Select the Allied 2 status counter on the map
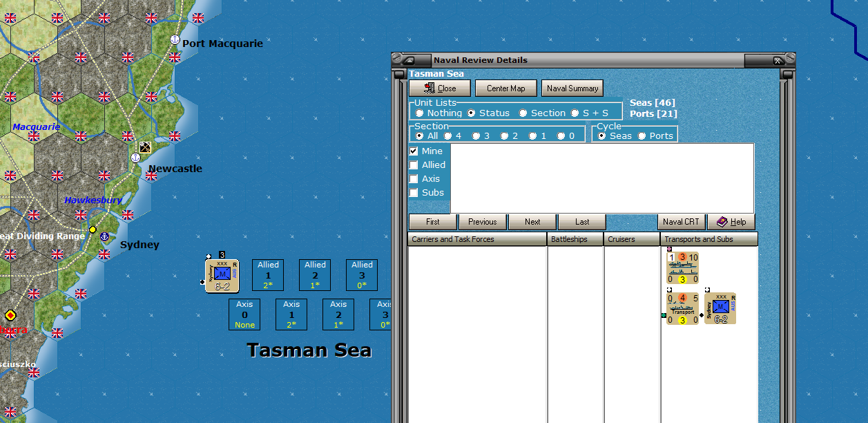Viewport: 868px width, 423px height. [x=314, y=274]
